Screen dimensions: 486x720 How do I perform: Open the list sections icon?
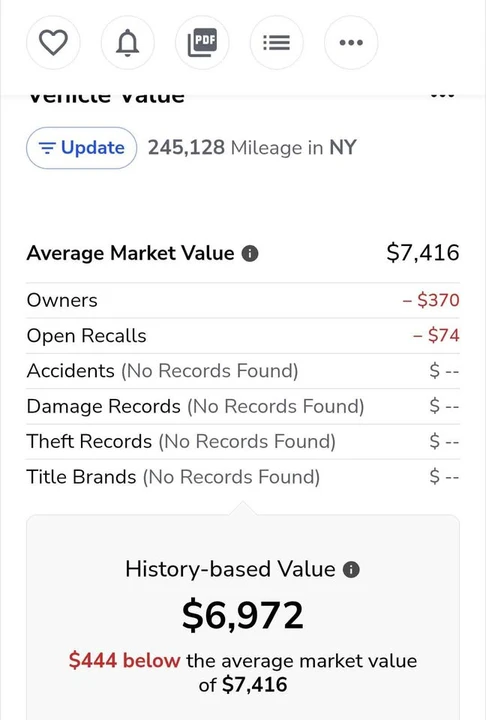(x=277, y=42)
